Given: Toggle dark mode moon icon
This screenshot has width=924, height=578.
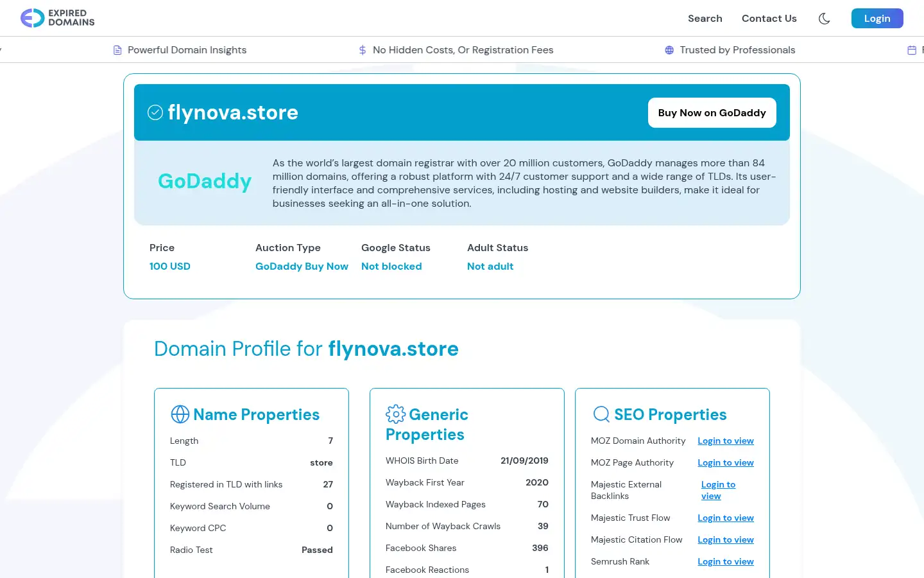Looking at the screenshot, I should (825, 19).
